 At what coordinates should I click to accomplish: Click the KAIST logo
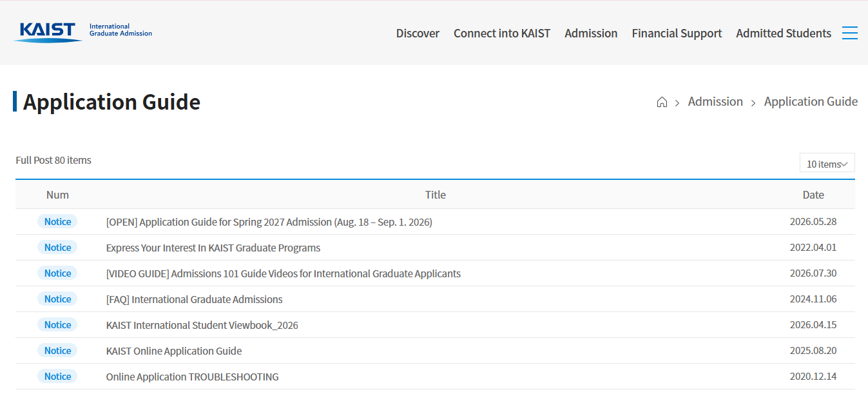(48, 33)
